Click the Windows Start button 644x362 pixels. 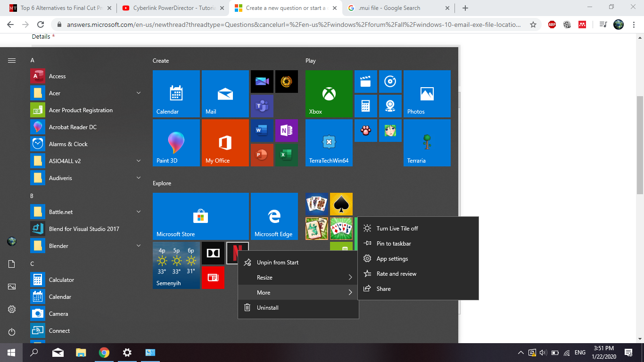(x=11, y=353)
